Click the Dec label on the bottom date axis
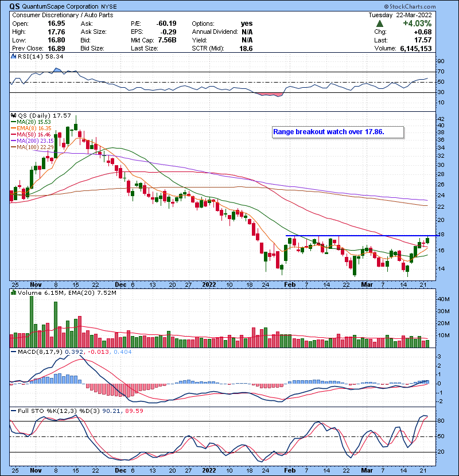Viewport: 459px width, 476px height. (120, 470)
